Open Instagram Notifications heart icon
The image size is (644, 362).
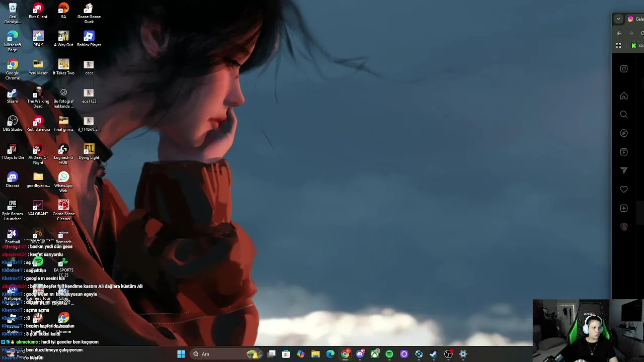pos(624,190)
